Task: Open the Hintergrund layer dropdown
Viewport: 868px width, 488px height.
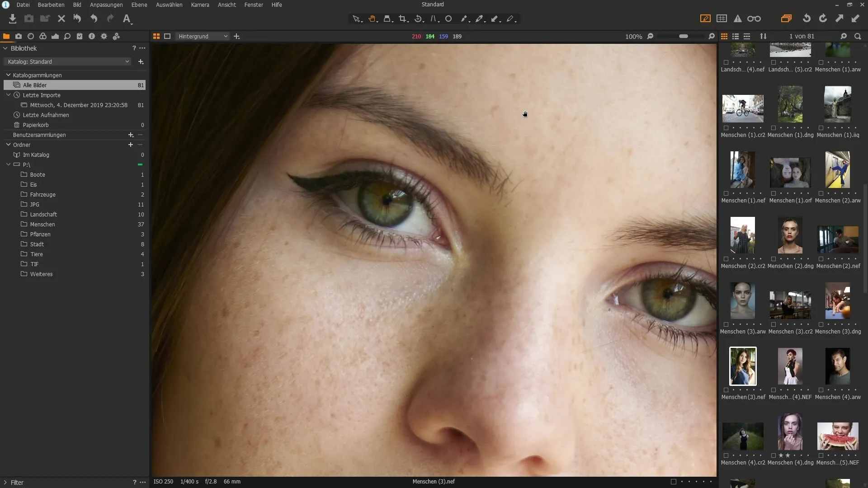Action: coord(203,36)
